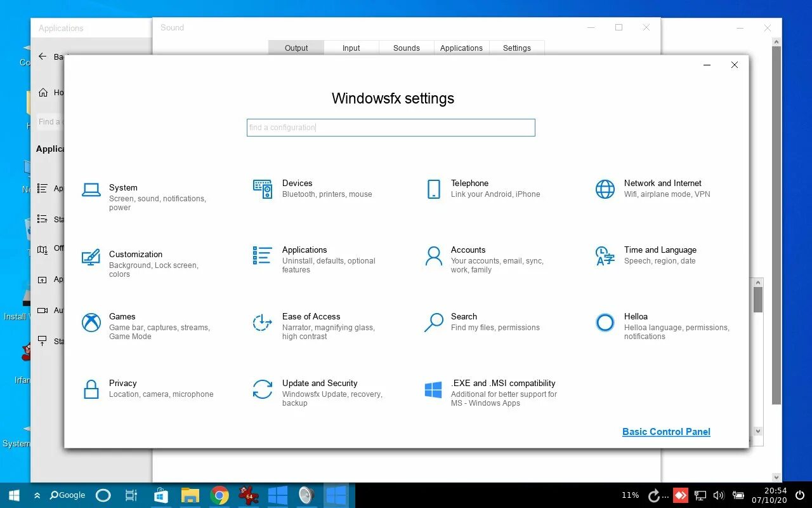Click down arrow of Sound window scrollbar
The width and height of the screenshot is (812, 508).
point(757,431)
